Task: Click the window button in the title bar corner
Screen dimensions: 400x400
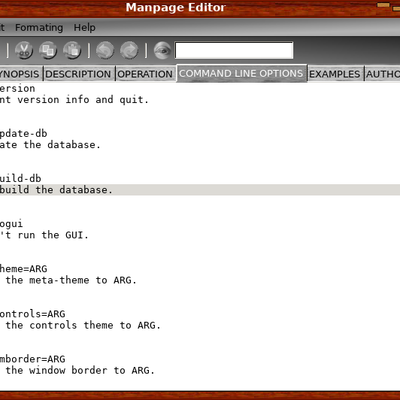Action: coord(383,5)
